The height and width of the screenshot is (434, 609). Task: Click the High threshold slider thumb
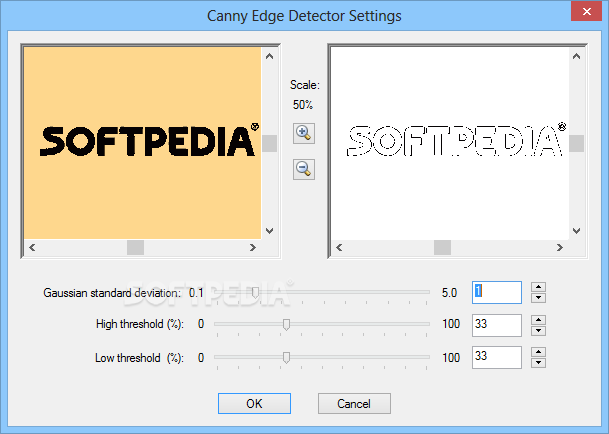(286, 324)
